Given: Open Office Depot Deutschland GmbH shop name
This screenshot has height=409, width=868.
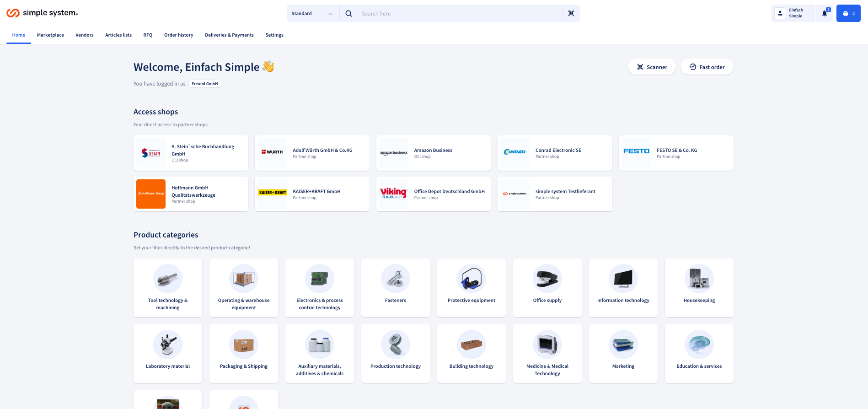Looking at the screenshot, I should click(450, 192).
